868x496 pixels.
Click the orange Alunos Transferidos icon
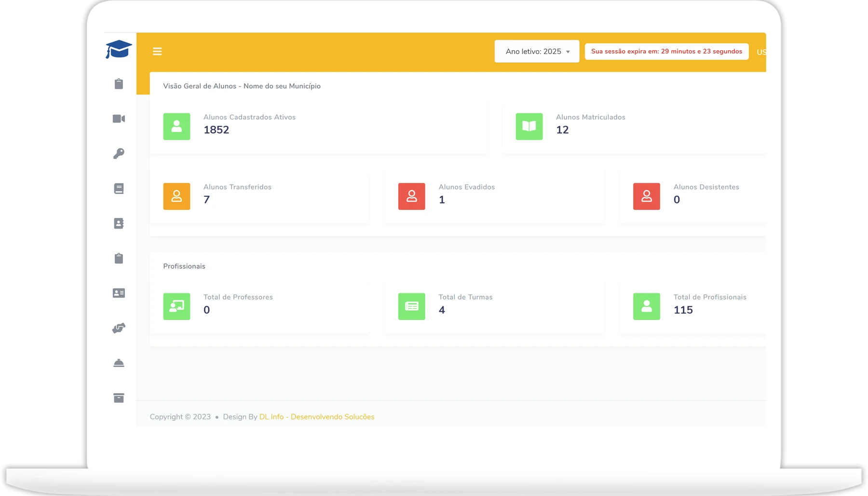click(x=176, y=196)
